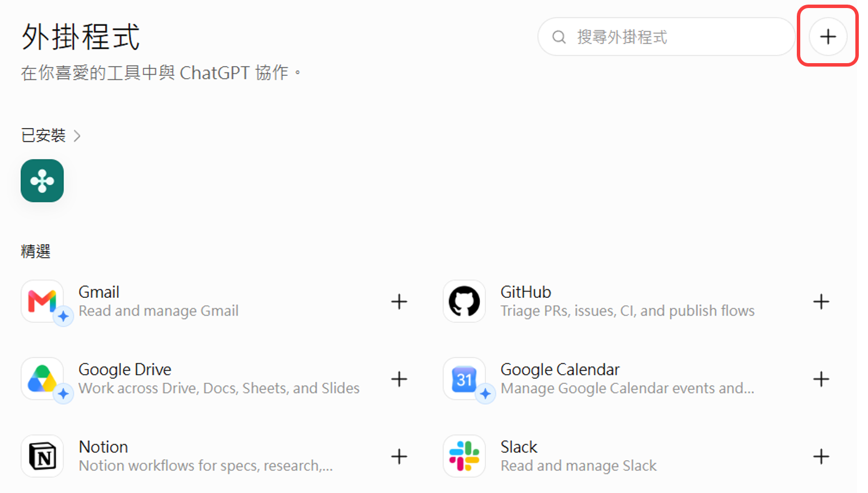Click the 搜尋外掛程式 search field
Viewport: 868px width, 493px height.
point(666,37)
